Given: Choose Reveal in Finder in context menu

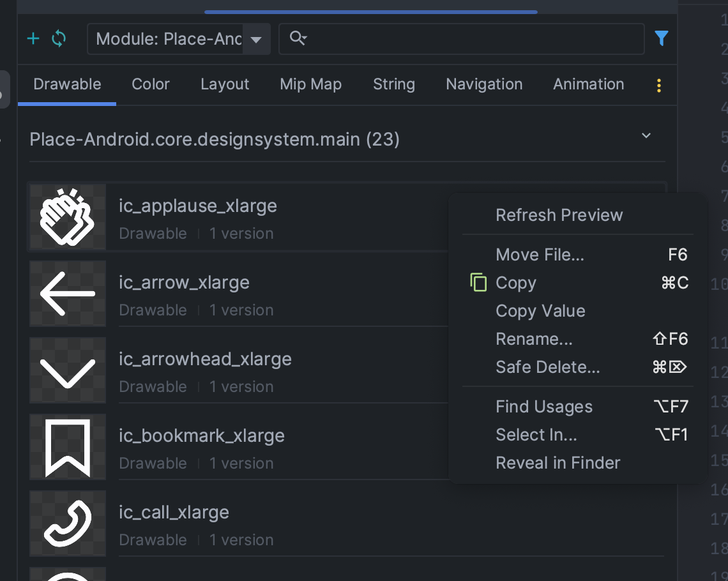Looking at the screenshot, I should point(577,463).
